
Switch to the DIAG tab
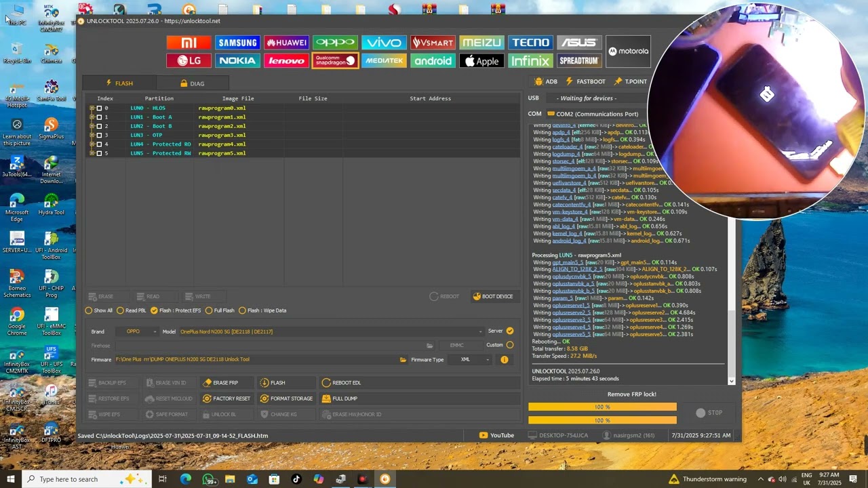(192, 83)
